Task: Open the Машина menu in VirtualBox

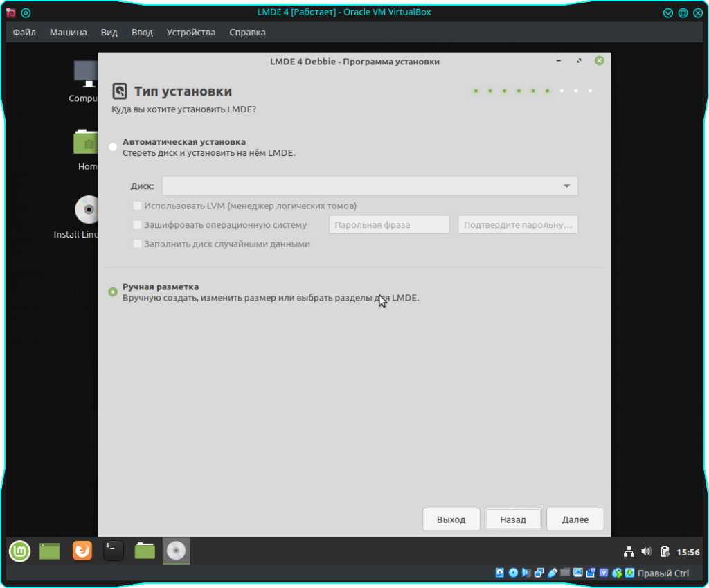Action: (68, 33)
